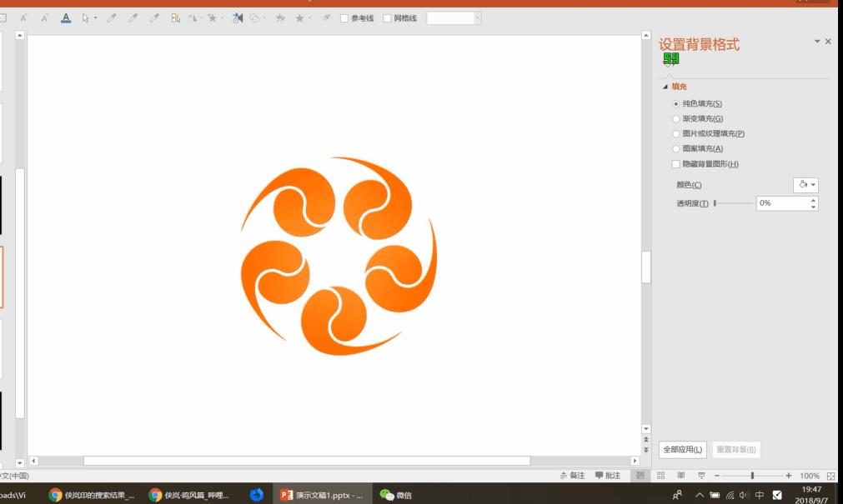The height and width of the screenshot is (504, 843).
Task: Start Slide Show from status bar icon
Action: pyautogui.click(x=700, y=476)
